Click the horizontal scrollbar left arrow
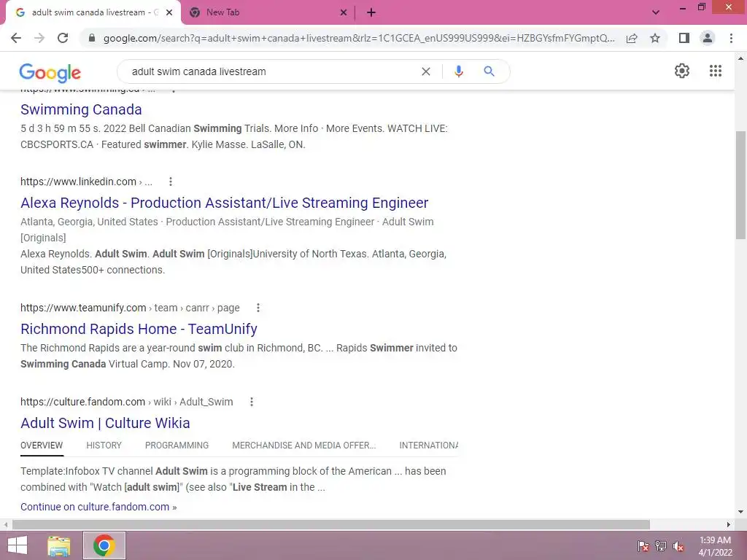Viewport: 747px width, 560px height. [x=6, y=524]
